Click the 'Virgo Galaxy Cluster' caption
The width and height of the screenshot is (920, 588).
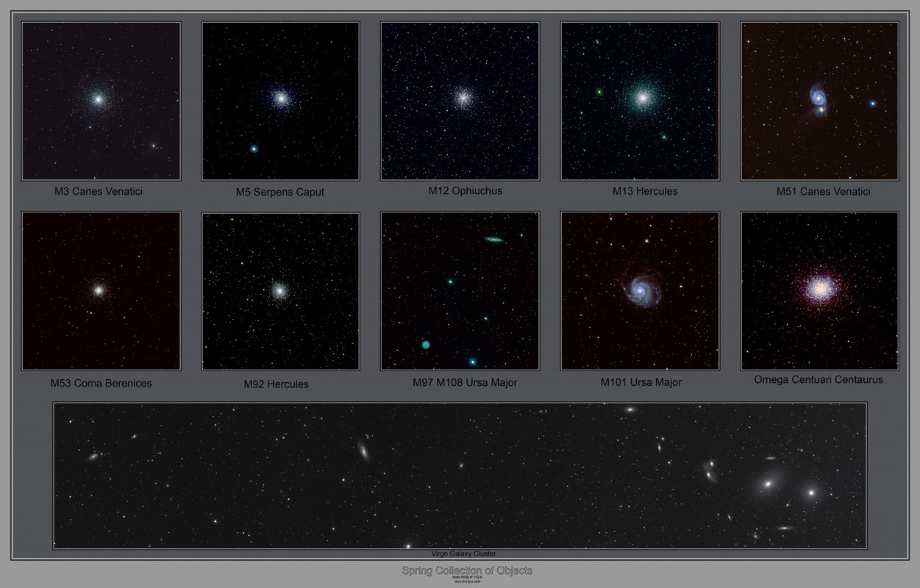click(x=463, y=553)
